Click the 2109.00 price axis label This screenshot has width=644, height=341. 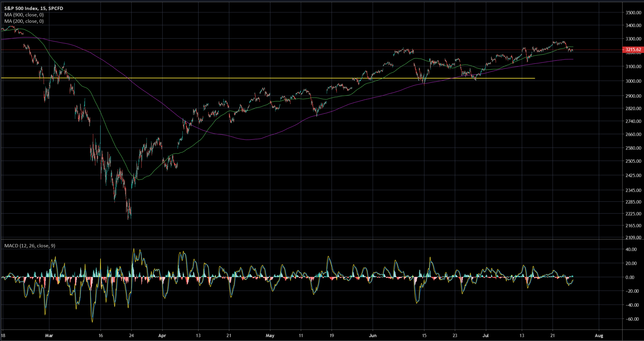tap(633, 237)
